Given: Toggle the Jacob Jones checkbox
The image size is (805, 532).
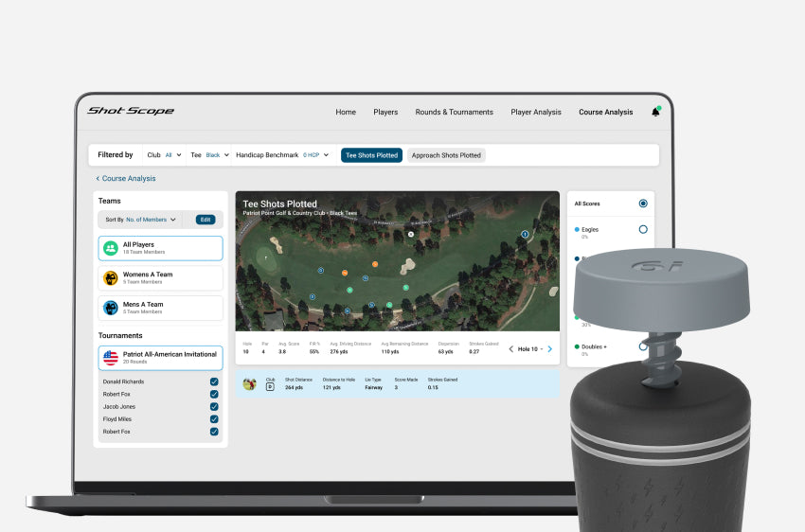Looking at the screenshot, I should (214, 407).
